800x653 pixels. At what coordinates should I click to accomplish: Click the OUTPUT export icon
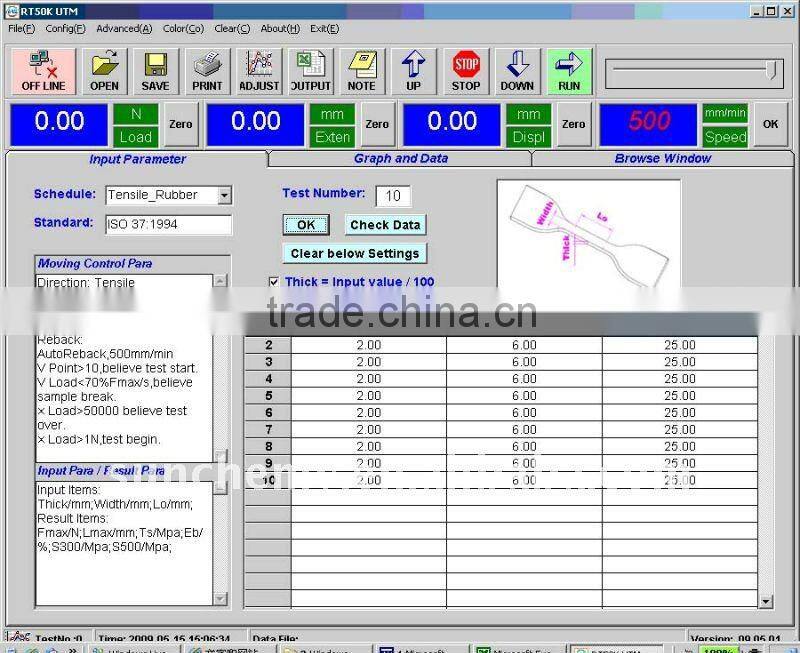pyautogui.click(x=310, y=70)
